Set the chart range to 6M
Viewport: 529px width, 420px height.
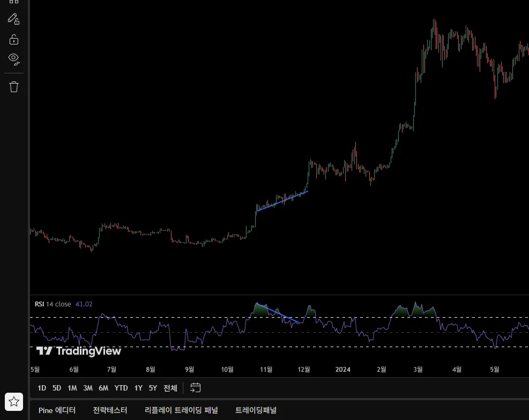point(103,388)
